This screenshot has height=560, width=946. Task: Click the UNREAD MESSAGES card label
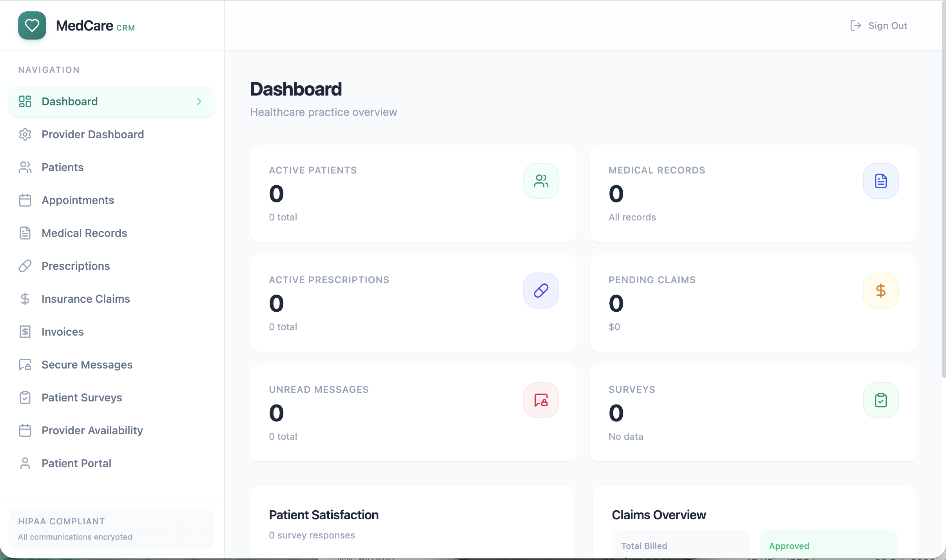click(x=319, y=389)
